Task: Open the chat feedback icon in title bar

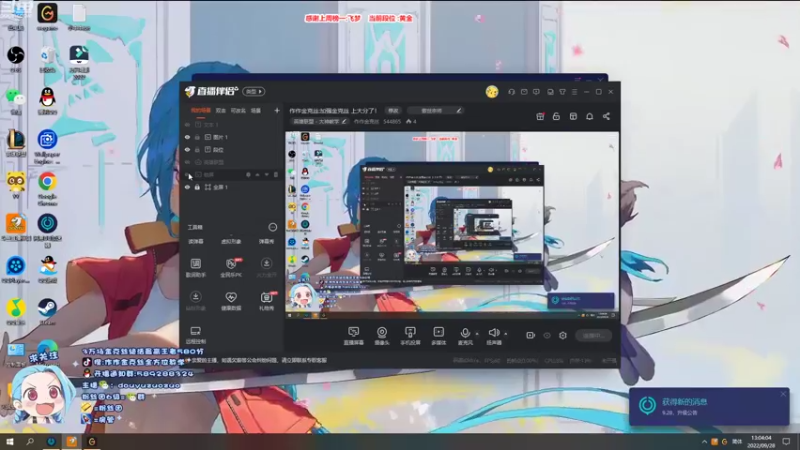Action: point(536,92)
